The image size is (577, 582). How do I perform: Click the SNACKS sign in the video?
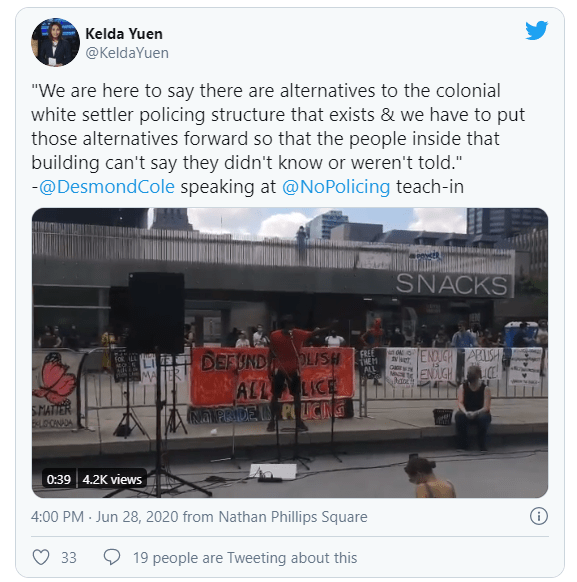tap(452, 285)
